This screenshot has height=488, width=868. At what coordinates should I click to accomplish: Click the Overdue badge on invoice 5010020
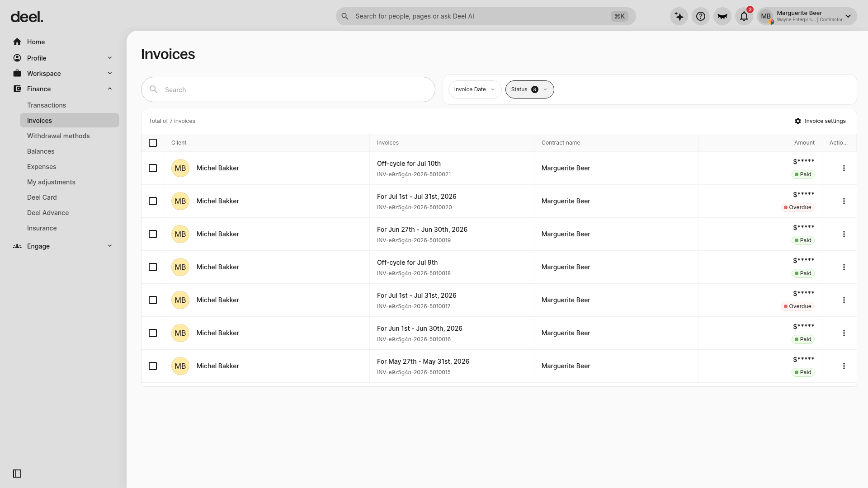coord(797,207)
